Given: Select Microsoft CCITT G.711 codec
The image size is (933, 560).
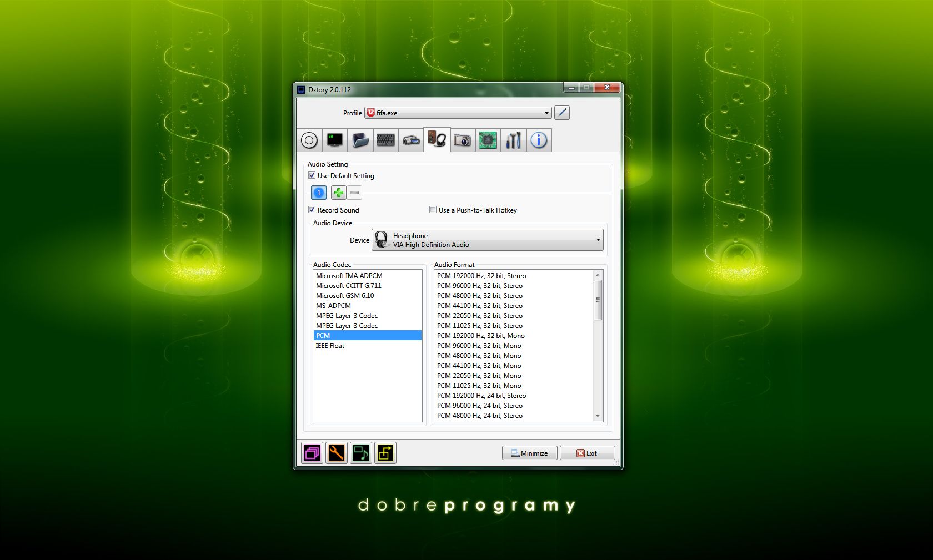Looking at the screenshot, I should [x=368, y=285].
